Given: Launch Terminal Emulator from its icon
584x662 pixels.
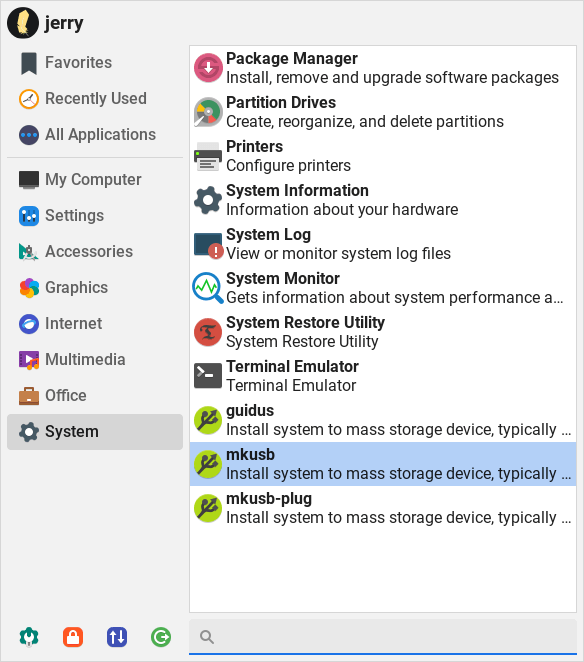Looking at the screenshot, I should (x=208, y=376).
